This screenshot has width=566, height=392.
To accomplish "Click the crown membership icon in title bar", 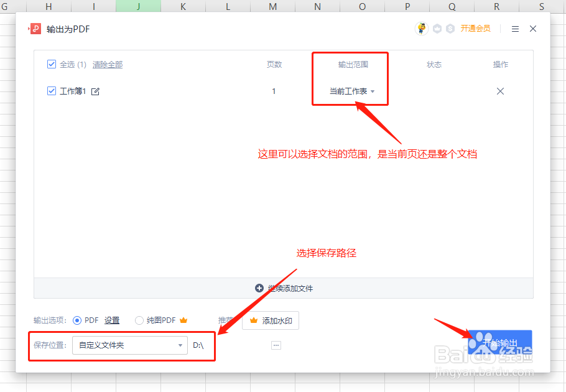I will pos(437,29).
